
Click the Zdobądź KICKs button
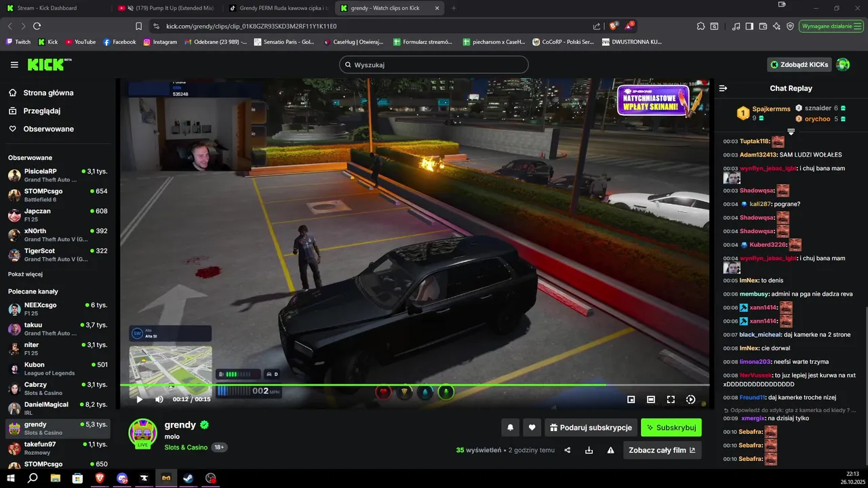point(799,64)
